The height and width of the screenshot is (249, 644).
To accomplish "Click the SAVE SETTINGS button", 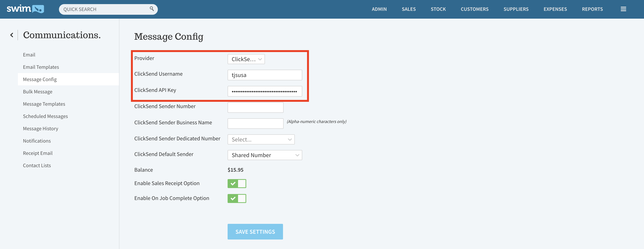I will point(255,231).
